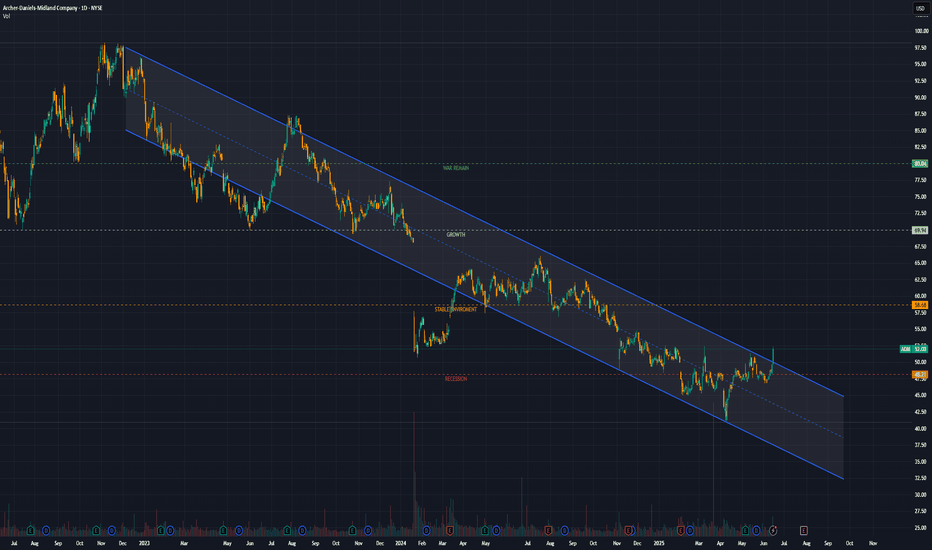Image resolution: width=932 pixels, height=550 pixels.
Task: Click the ADM 52.03 last price label
Action: (x=914, y=349)
